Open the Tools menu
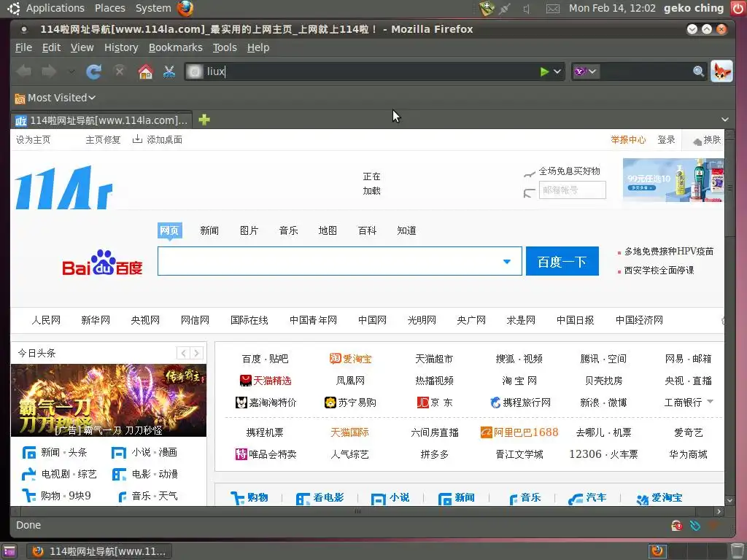This screenshot has height=560, width=747. click(225, 47)
